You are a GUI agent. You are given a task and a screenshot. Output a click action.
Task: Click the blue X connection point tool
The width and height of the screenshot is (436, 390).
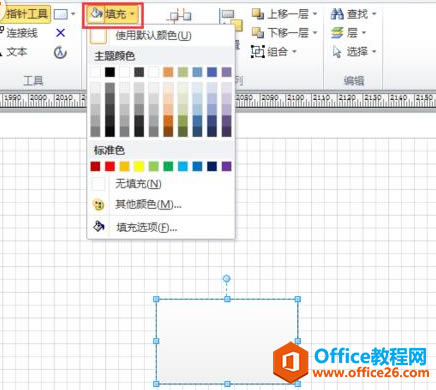coord(60,33)
